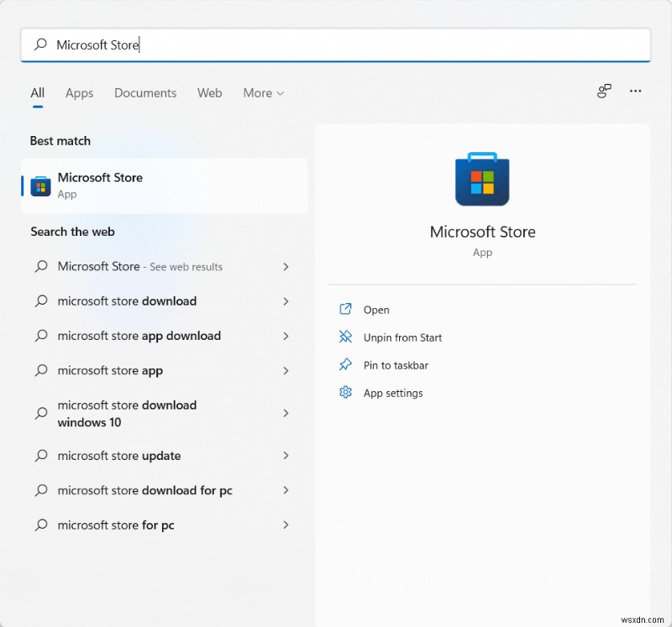672x627 pixels.
Task: Expand the microsoft store download windows 10 suggestion
Action: [x=285, y=413]
